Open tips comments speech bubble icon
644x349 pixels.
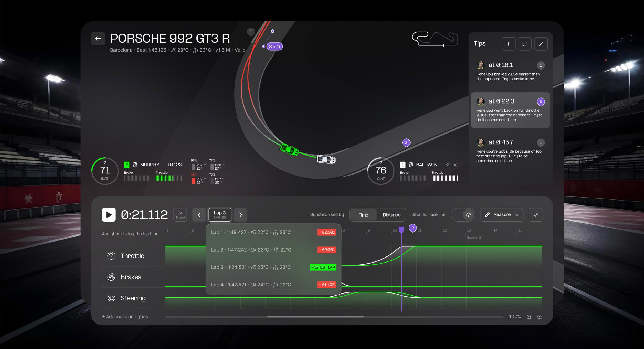click(524, 44)
